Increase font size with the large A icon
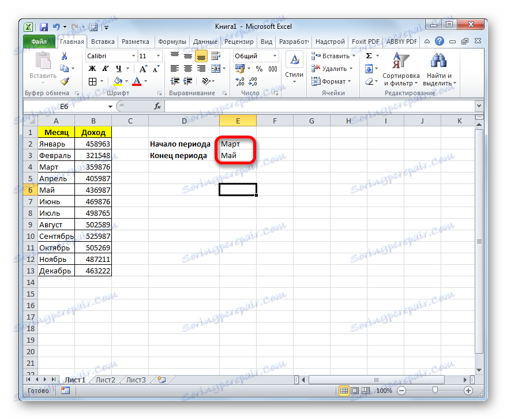 (x=143, y=69)
